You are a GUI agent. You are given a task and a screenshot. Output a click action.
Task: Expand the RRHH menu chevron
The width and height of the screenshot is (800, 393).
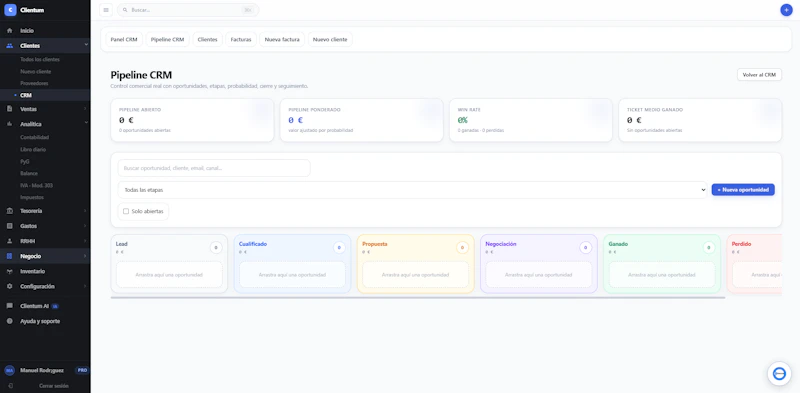point(85,241)
